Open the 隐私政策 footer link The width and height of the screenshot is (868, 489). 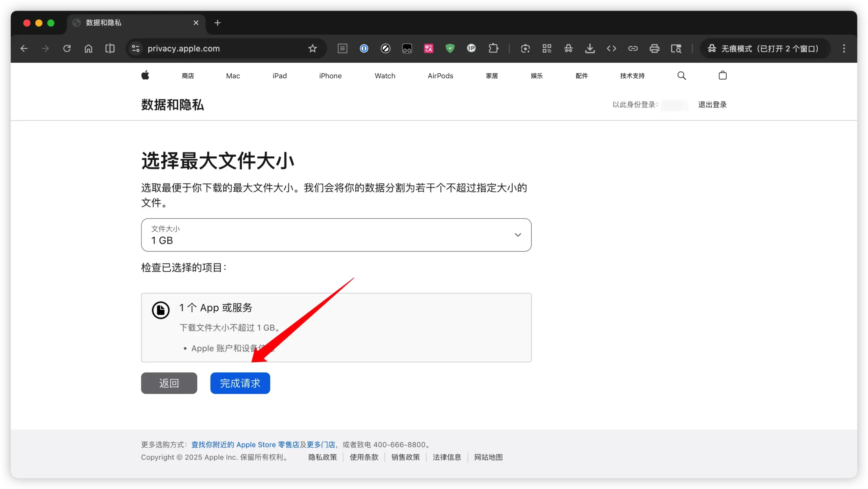[322, 457]
